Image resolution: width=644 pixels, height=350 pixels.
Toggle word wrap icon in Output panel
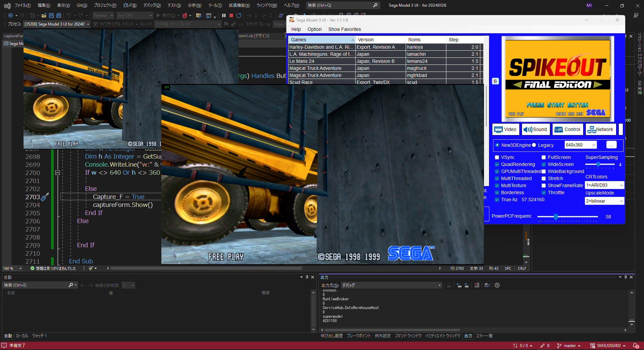coord(487,285)
